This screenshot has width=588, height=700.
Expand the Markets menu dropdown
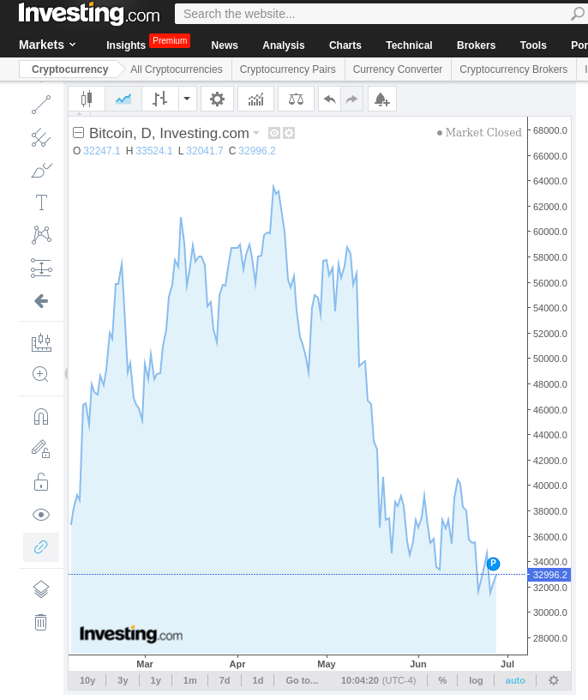(x=47, y=45)
